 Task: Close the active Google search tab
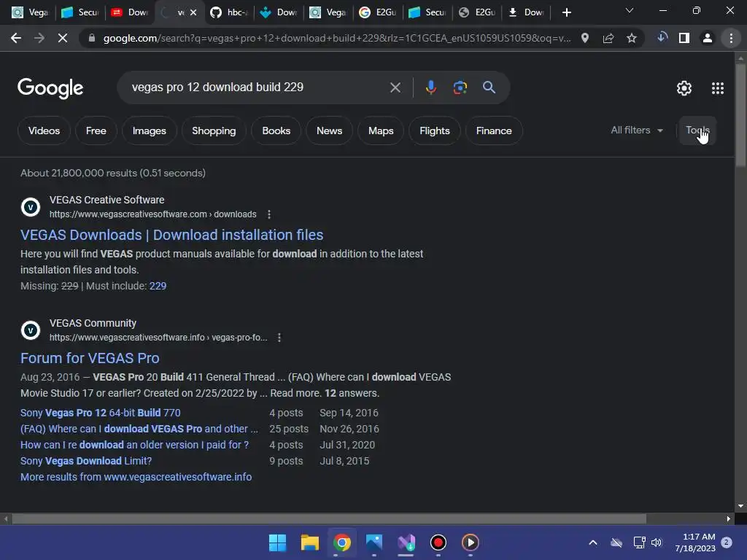pos(193,13)
